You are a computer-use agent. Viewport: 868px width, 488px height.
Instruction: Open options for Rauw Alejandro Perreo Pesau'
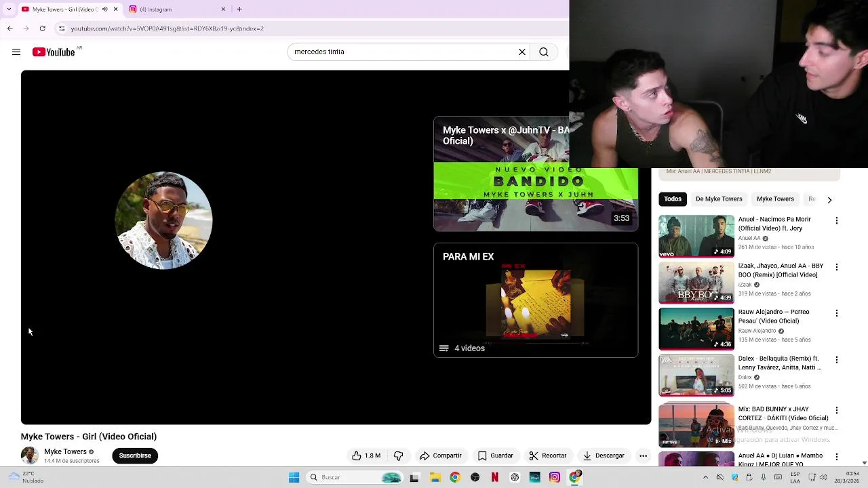(836, 313)
